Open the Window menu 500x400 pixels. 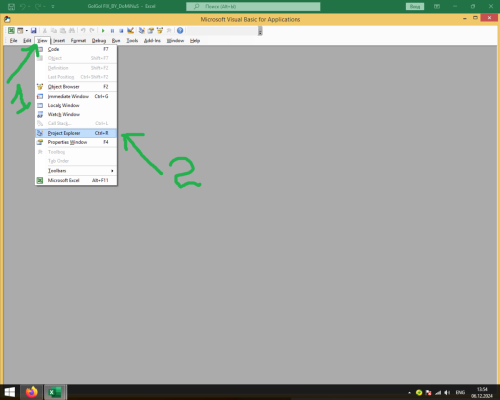175,41
